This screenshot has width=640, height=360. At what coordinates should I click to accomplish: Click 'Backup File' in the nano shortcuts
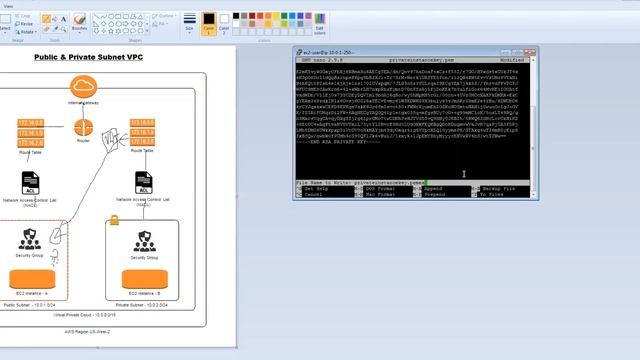[499, 189]
